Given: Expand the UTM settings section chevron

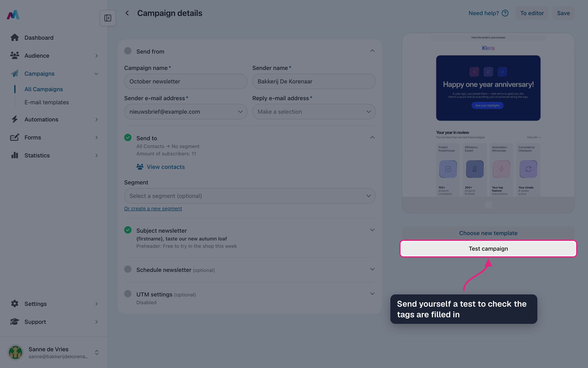Looking at the screenshot, I should 372,294.
